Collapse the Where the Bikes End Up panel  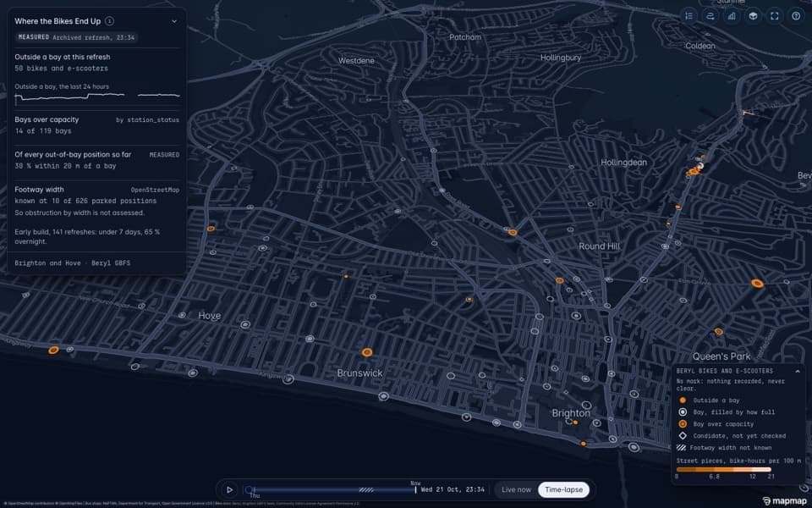[x=174, y=21]
